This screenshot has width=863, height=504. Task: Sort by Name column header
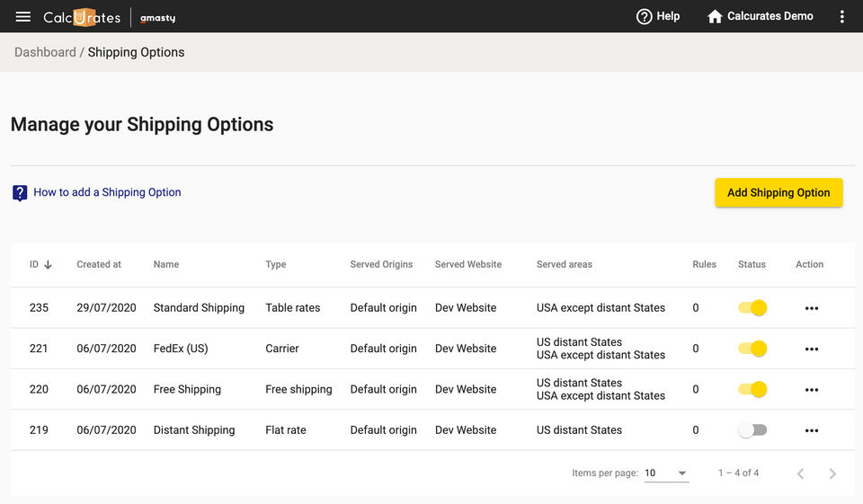pyautogui.click(x=166, y=265)
